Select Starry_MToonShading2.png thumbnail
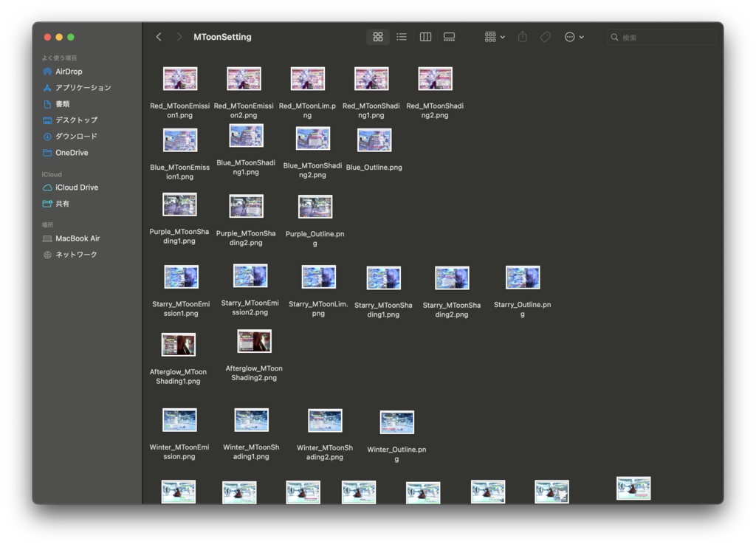Screen dimensions: 756x547 coord(453,278)
